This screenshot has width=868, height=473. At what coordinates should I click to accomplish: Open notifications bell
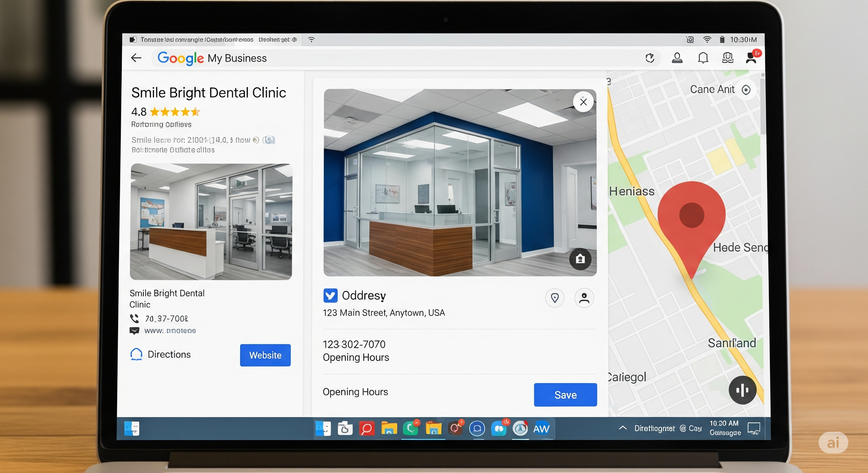[703, 58]
